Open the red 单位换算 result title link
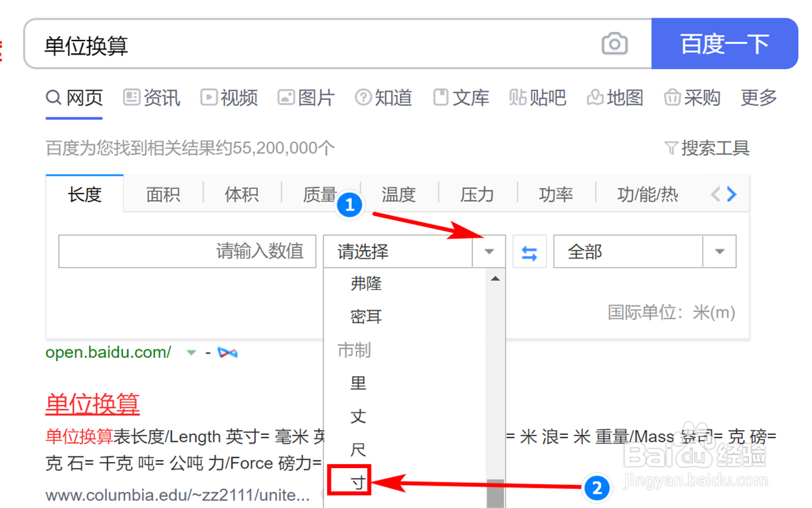Viewport: 812px width, 508px height. [x=93, y=404]
